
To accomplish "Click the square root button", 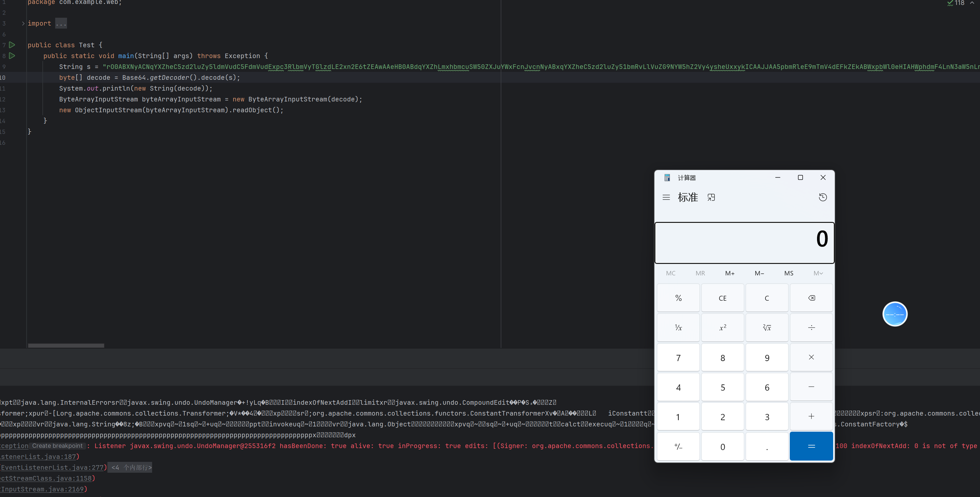I will click(x=766, y=327).
